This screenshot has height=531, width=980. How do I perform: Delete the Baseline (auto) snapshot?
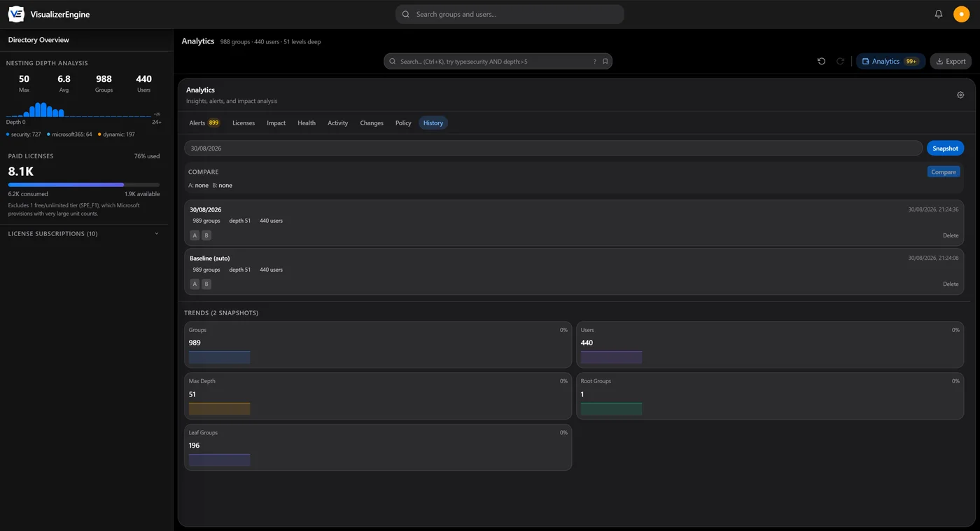951,284
